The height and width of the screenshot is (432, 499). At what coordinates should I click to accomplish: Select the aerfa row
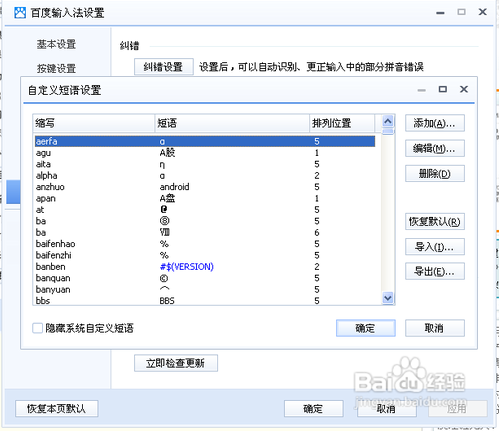[x=205, y=141]
